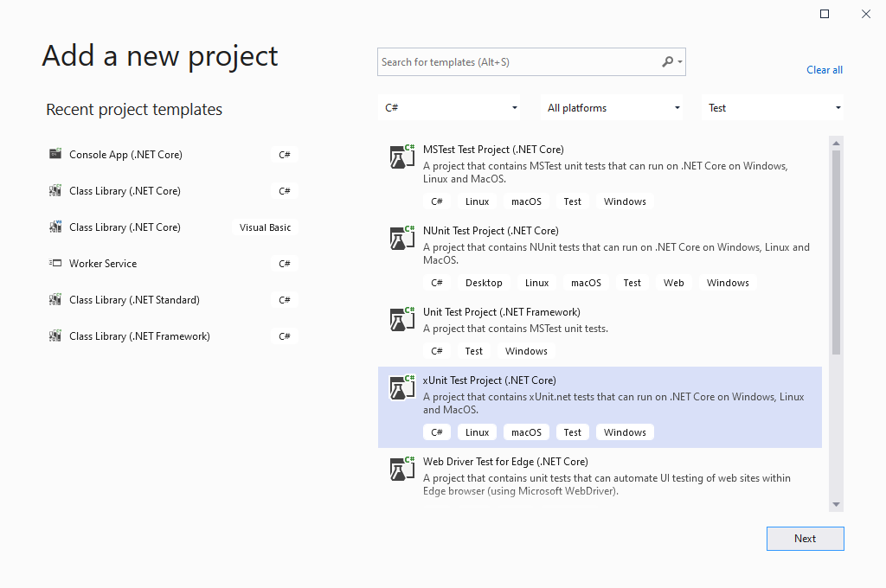The image size is (886, 588).
Task: Click the template list scrollbar thumb
Action: [x=836, y=252]
